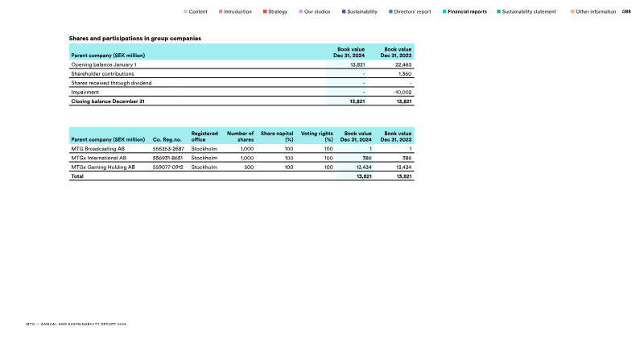
Task: Click the Closing balance December 31 label
Action: coord(108,102)
